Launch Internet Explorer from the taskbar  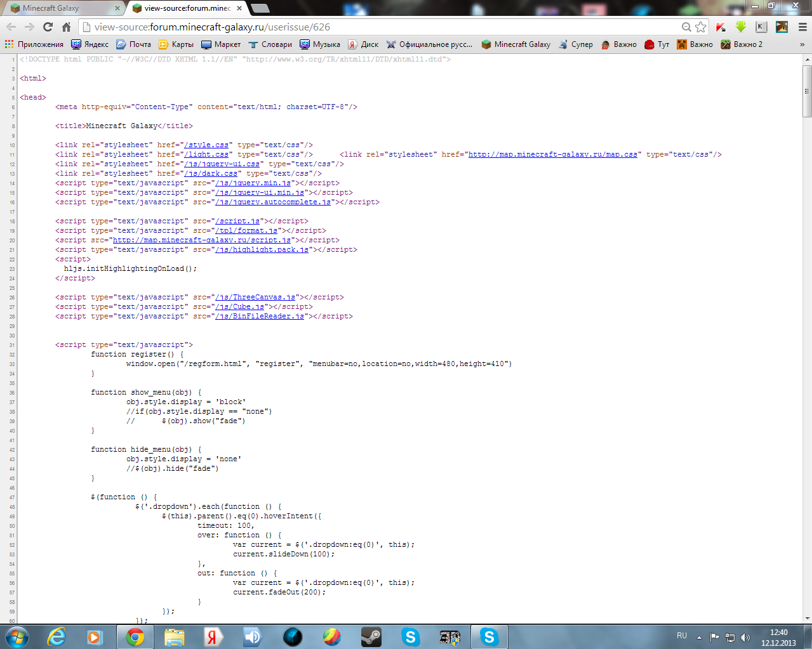coord(57,637)
